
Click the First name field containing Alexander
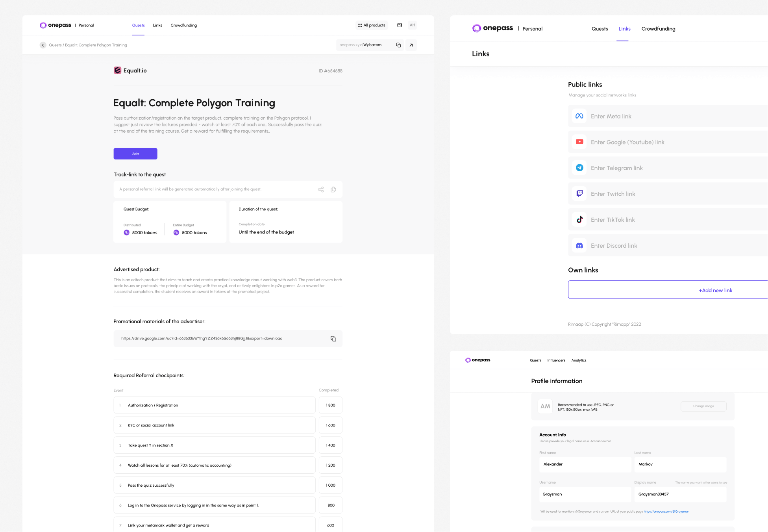click(x=585, y=464)
